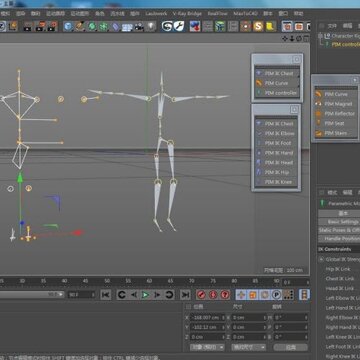The width and height of the screenshot is (360, 360).
Task: Open the Light object icon in toolbar
Action: click(151, 26)
